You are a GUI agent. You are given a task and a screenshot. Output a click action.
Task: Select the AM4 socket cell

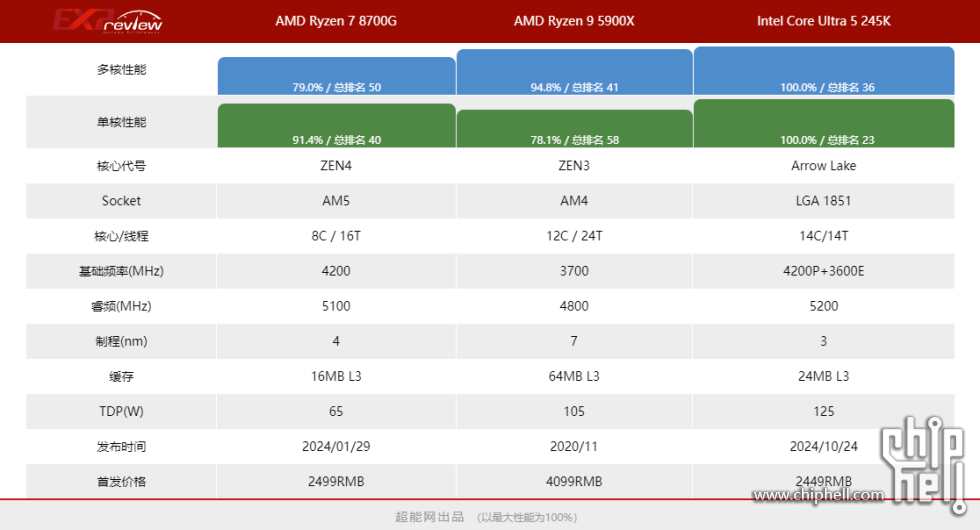point(574,201)
